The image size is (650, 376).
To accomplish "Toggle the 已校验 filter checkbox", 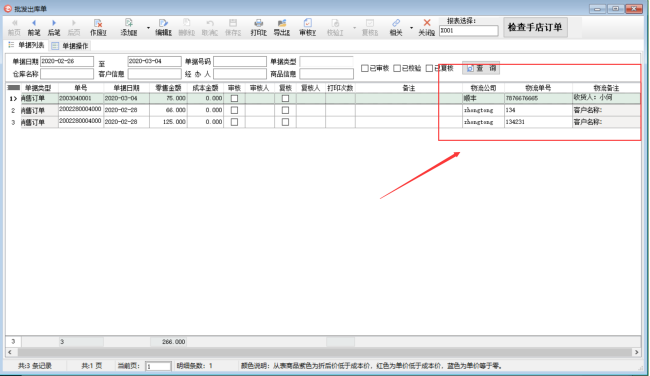I will tap(397, 68).
